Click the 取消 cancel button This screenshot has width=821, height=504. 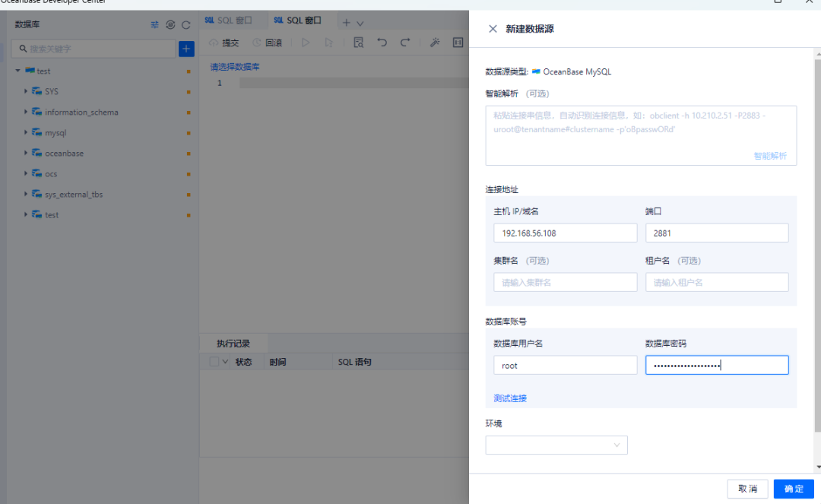747,489
